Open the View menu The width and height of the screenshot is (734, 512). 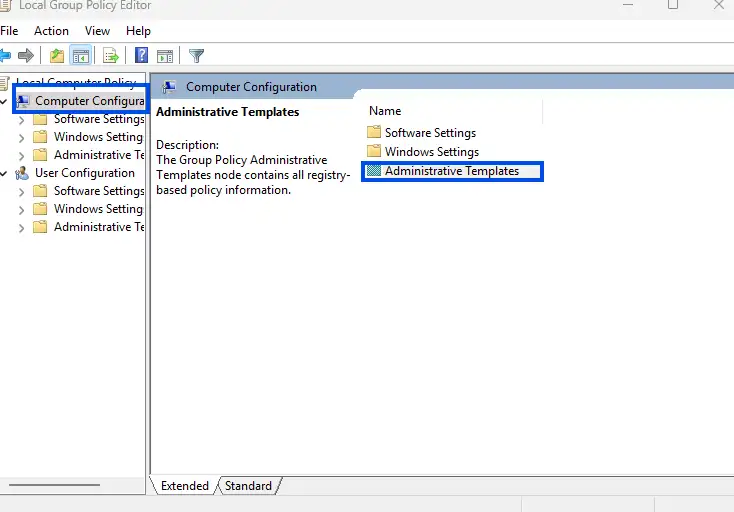coord(97,31)
